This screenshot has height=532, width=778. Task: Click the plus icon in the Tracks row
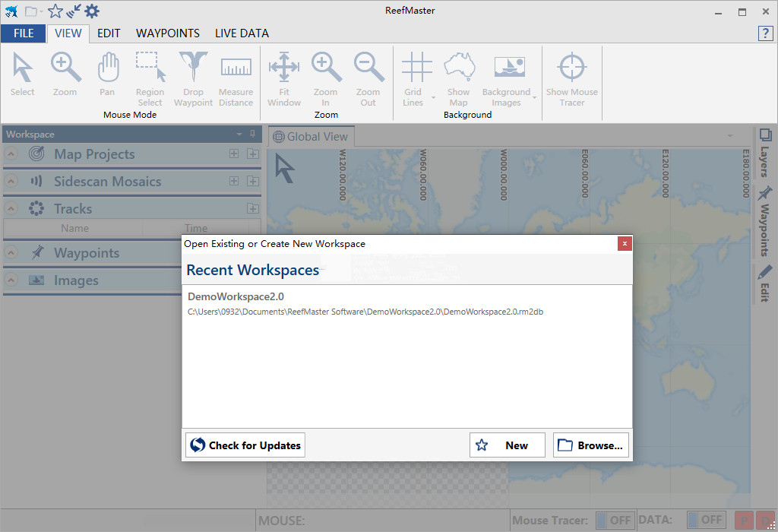pos(253,208)
